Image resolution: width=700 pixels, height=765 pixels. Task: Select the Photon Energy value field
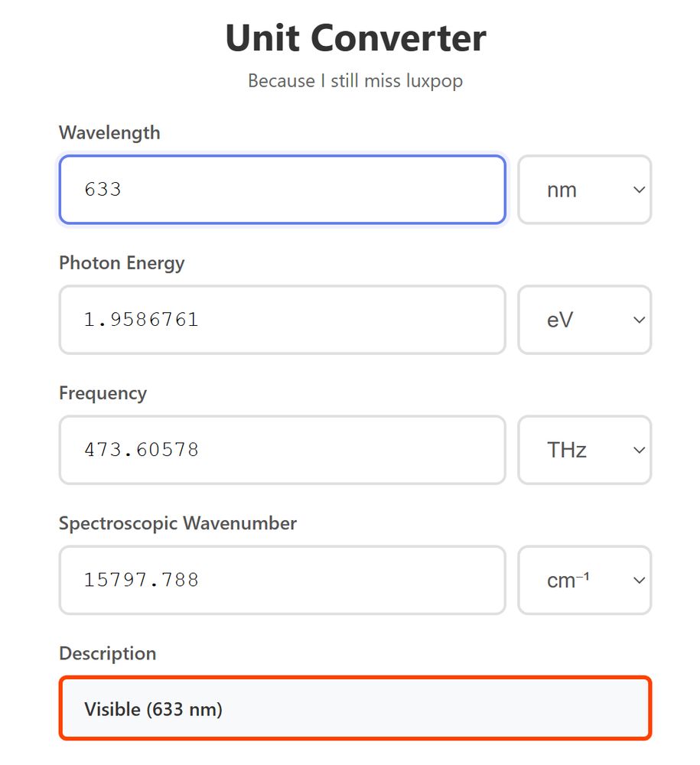point(282,320)
